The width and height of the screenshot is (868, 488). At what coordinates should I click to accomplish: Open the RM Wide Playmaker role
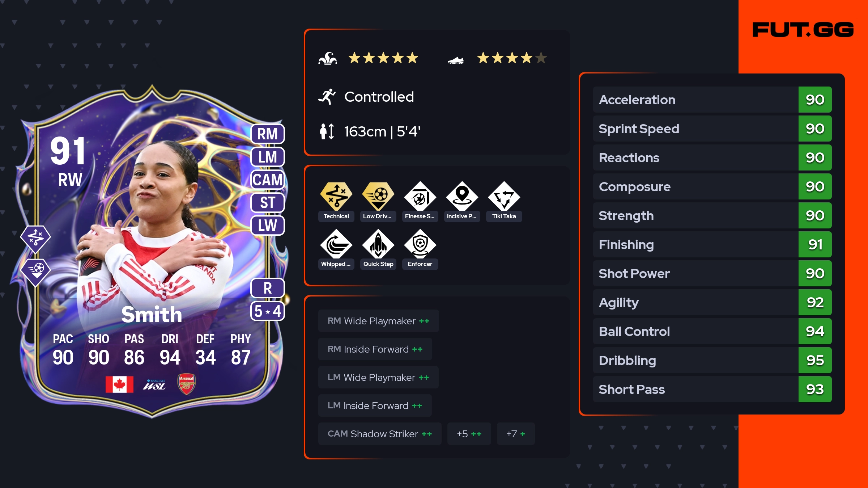(378, 321)
